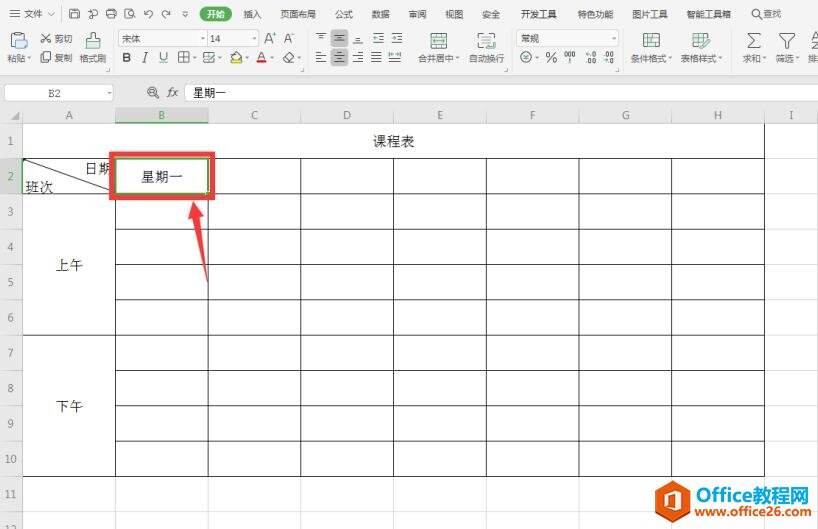Click decrease indent icon
This screenshot has width=818, height=529.
378,38
